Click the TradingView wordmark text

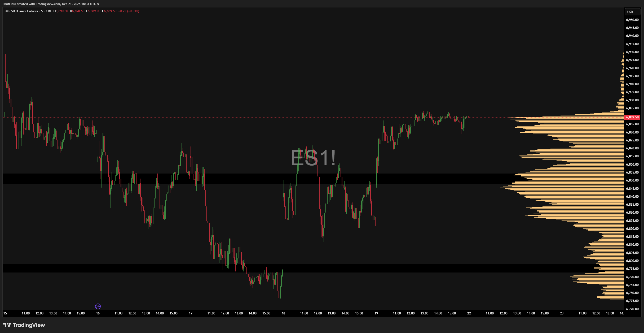29,325
